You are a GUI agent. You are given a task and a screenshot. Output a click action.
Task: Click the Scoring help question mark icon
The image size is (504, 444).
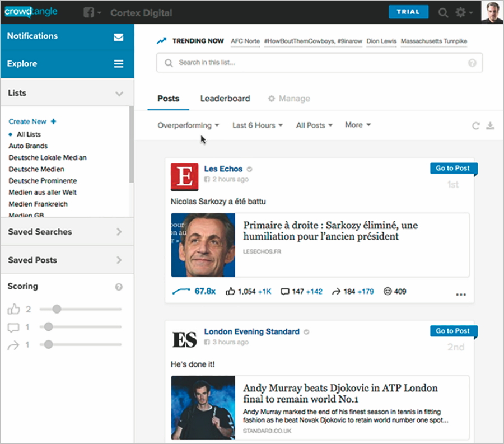point(119,287)
